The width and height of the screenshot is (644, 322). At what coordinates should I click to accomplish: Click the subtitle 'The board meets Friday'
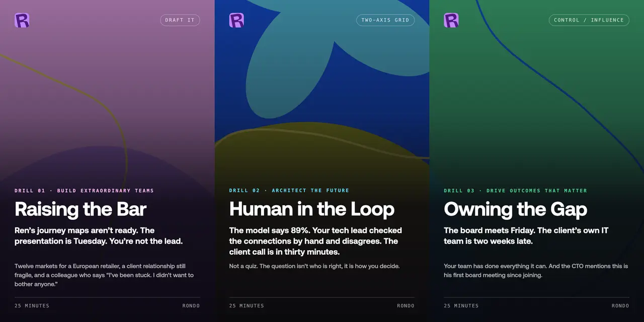point(526,236)
